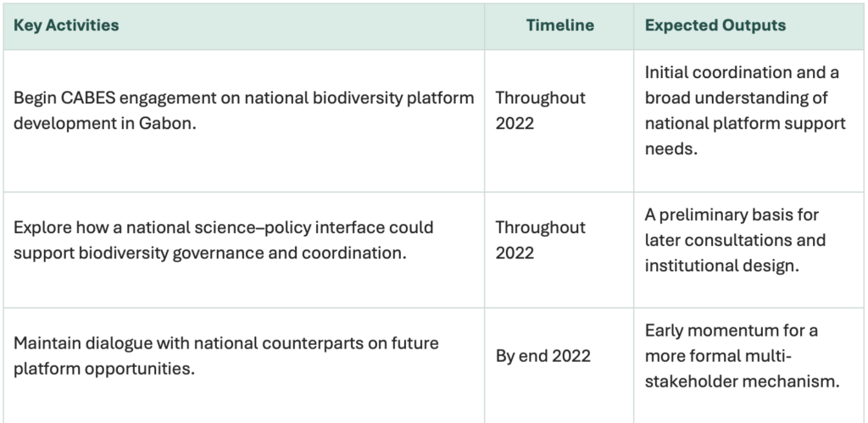Select the Initial coordination expected output cell
The width and height of the screenshot is (868, 423).
click(745, 110)
